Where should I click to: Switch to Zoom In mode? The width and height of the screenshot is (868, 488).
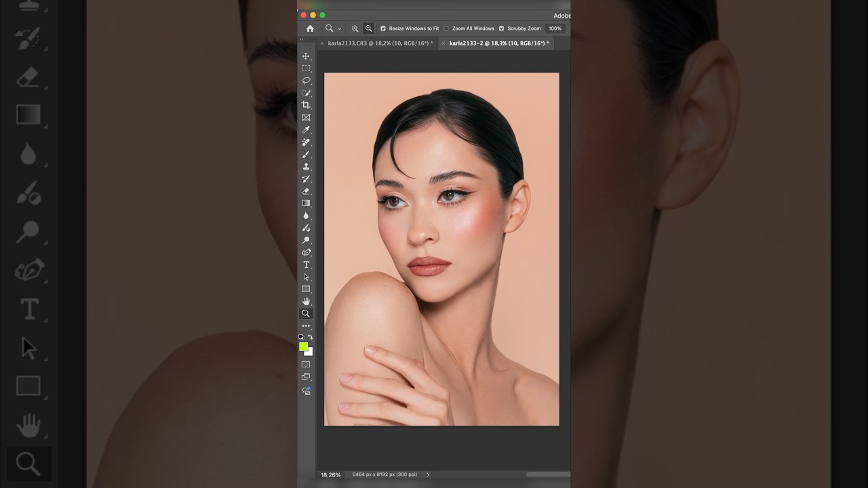click(355, 28)
